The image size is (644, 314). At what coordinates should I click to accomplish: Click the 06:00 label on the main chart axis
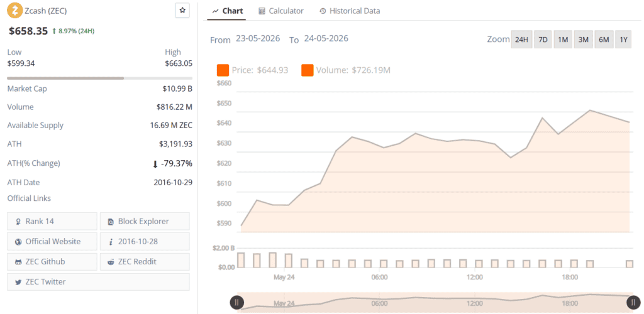pos(379,278)
